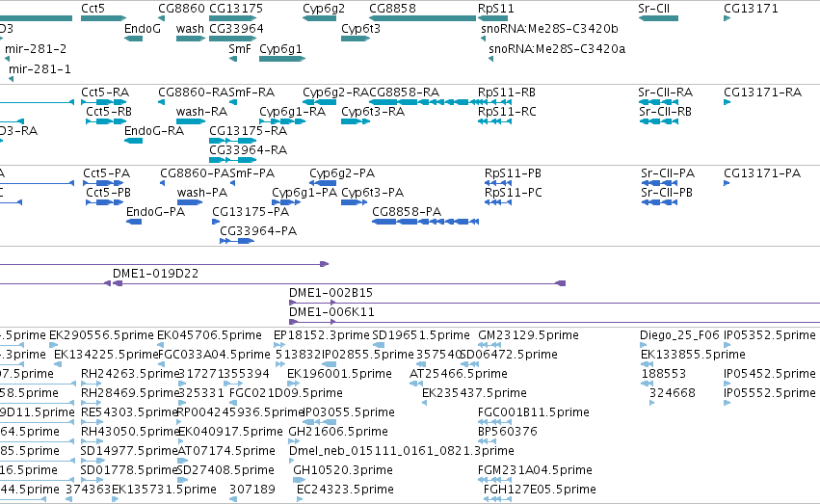Viewport: 820px width, 504px height.
Task: Click the Sr-CII-RB transcript label
Action: [x=665, y=112]
